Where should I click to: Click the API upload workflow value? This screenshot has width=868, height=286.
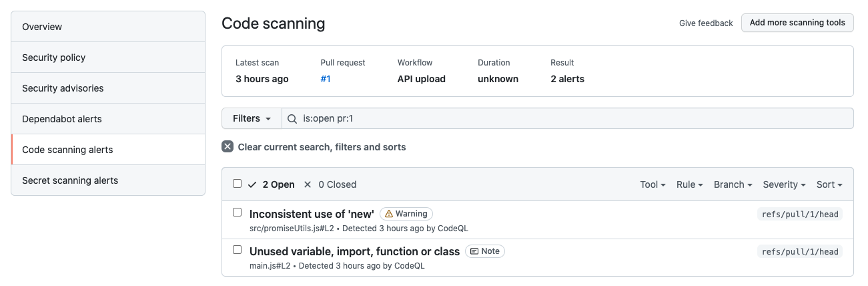[422, 79]
